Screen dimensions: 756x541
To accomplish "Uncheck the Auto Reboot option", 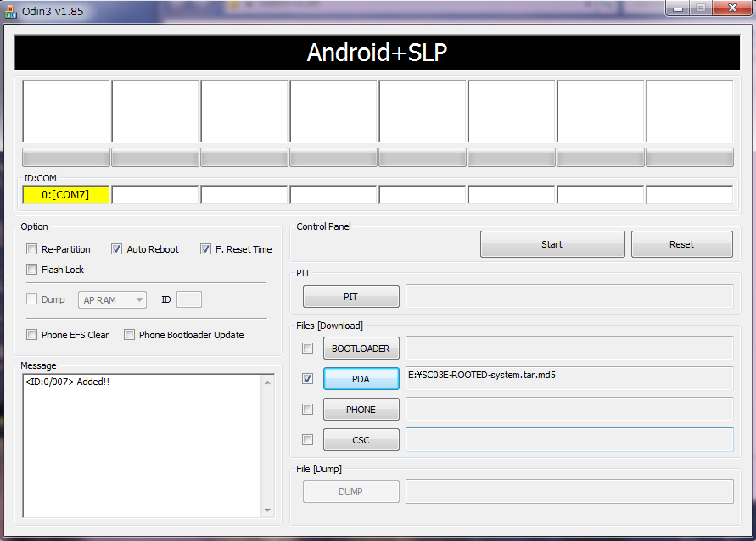I will 116,249.
